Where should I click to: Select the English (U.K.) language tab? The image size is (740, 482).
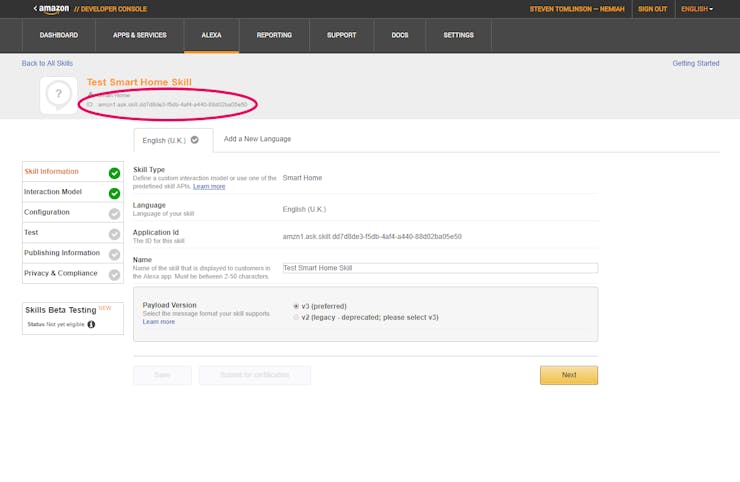[173, 140]
